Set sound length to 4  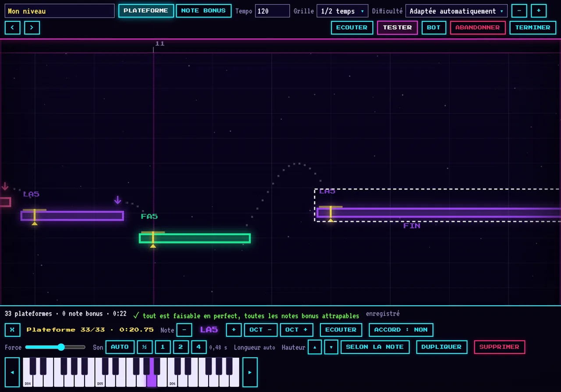click(199, 347)
